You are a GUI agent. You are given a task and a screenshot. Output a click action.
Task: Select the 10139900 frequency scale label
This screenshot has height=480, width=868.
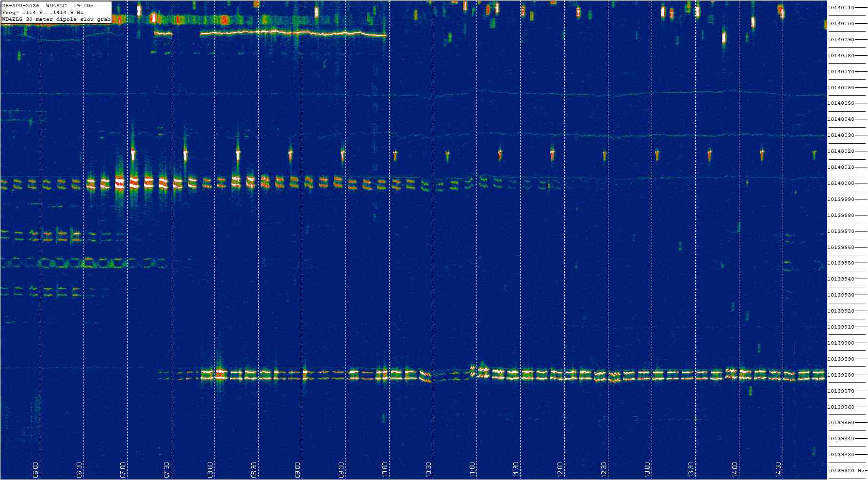point(841,343)
